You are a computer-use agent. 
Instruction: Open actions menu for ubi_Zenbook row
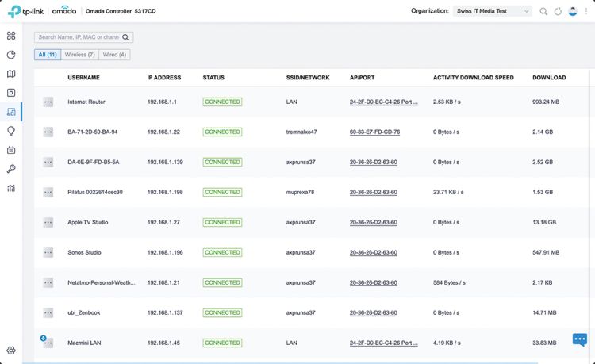tap(48, 312)
